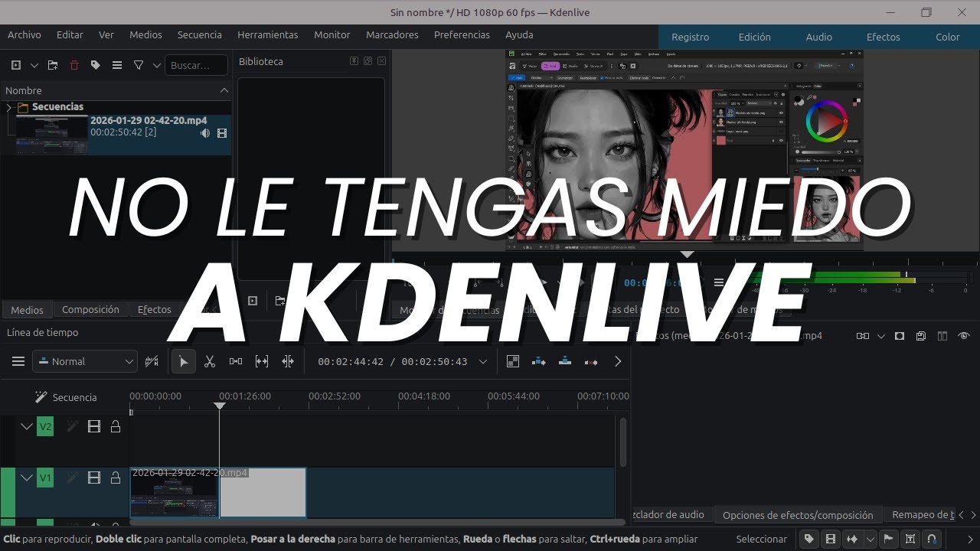
Task: Click the timeline vertical scrollbar
Action: pos(622,442)
